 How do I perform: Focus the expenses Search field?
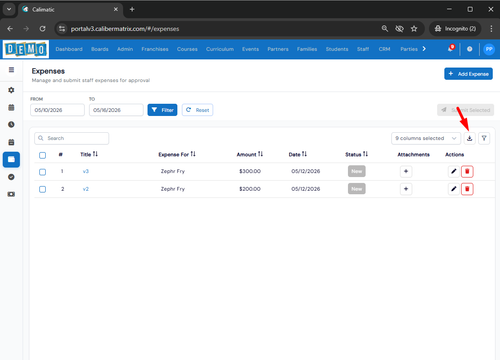click(x=71, y=138)
